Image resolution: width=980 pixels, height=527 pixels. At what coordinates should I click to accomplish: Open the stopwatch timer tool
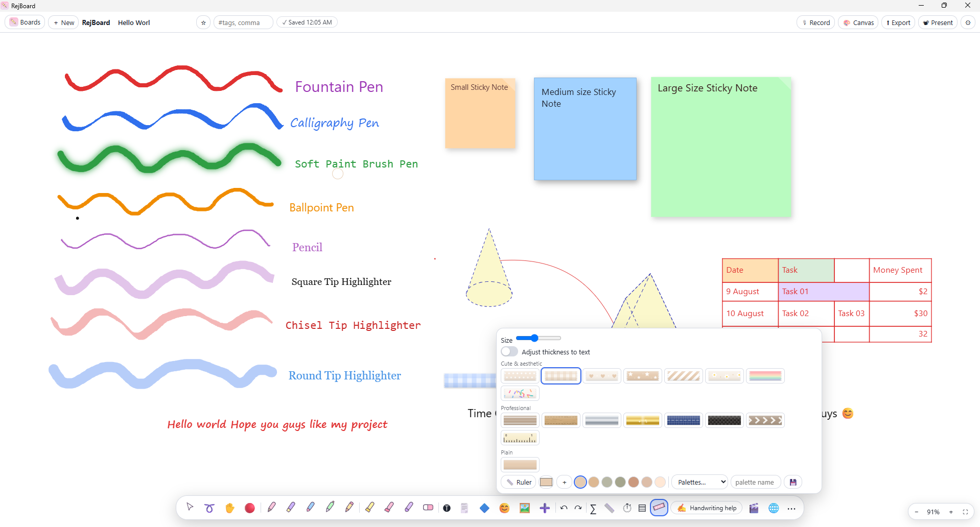click(627, 508)
